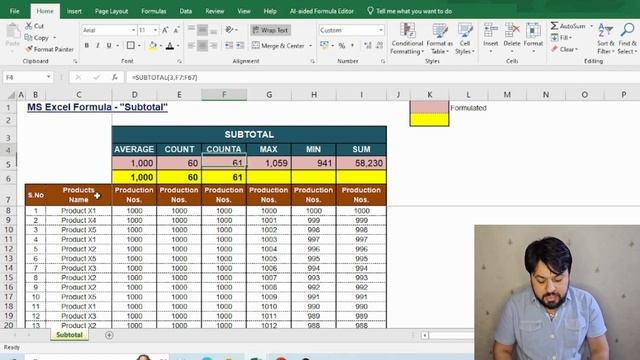Click the Increase Indent icon
The width and height of the screenshot is (640, 360).
click(240, 45)
